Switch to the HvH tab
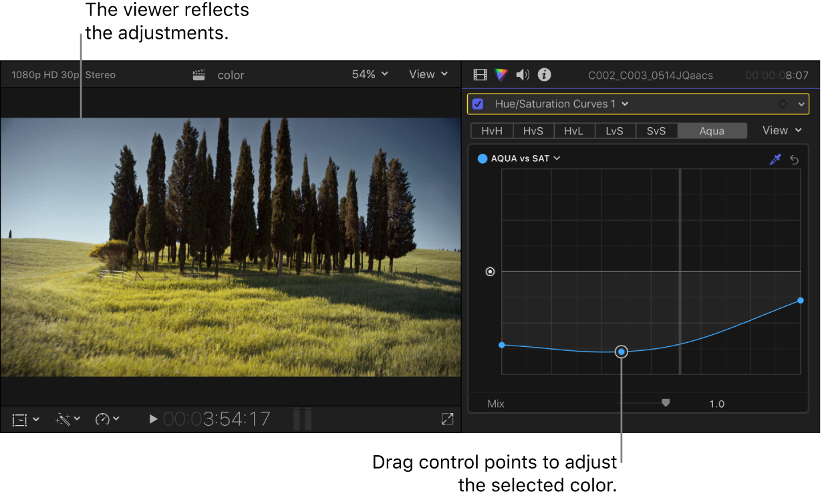The image size is (822, 504). click(491, 130)
